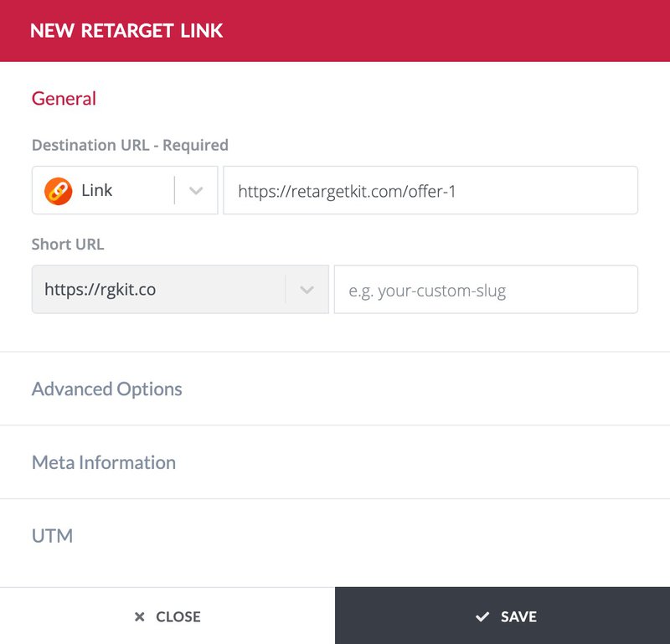This screenshot has width=670, height=644.
Task: Open the short URL domain dropdown arrow
Action: click(x=307, y=290)
